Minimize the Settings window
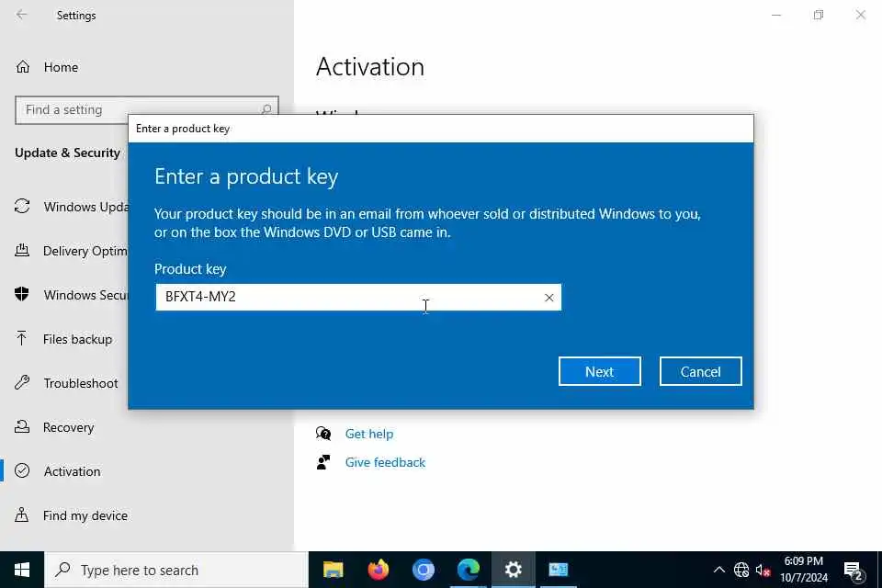 pos(776,16)
